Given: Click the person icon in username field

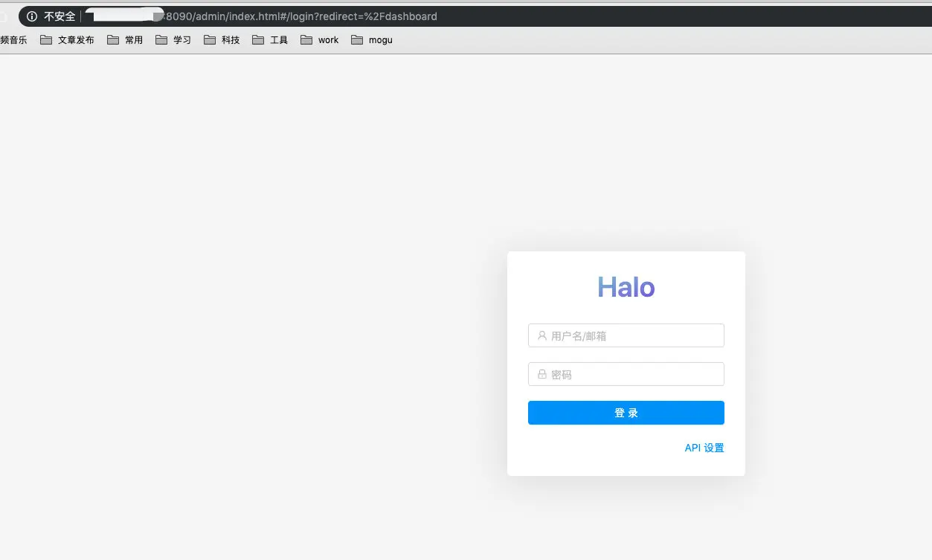Looking at the screenshot, I should click(541, 335).
